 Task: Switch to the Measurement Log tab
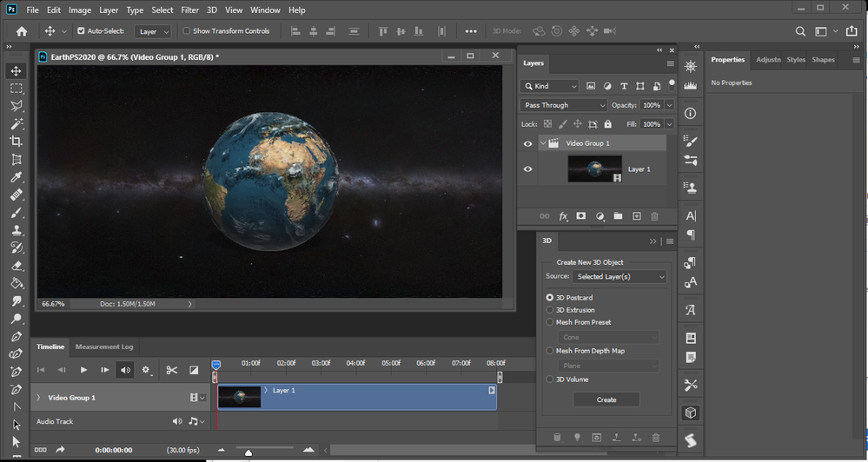[x=104, y=346]
